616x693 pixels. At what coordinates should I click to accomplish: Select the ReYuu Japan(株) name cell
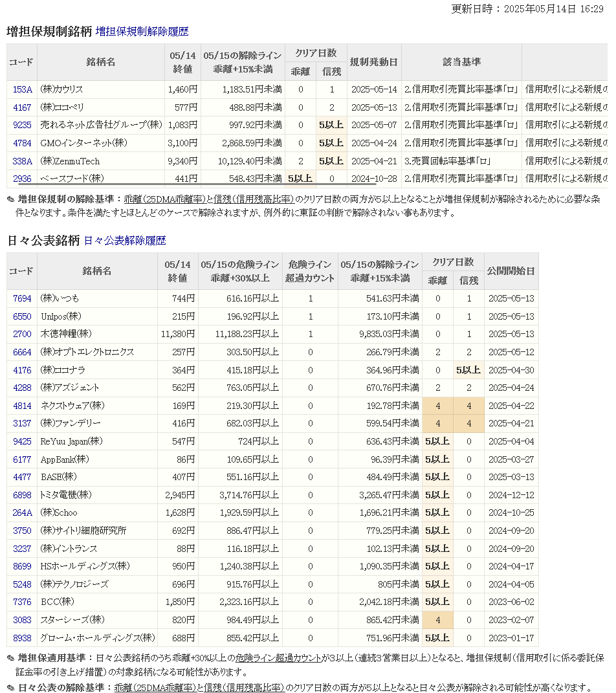coord(97,441)
